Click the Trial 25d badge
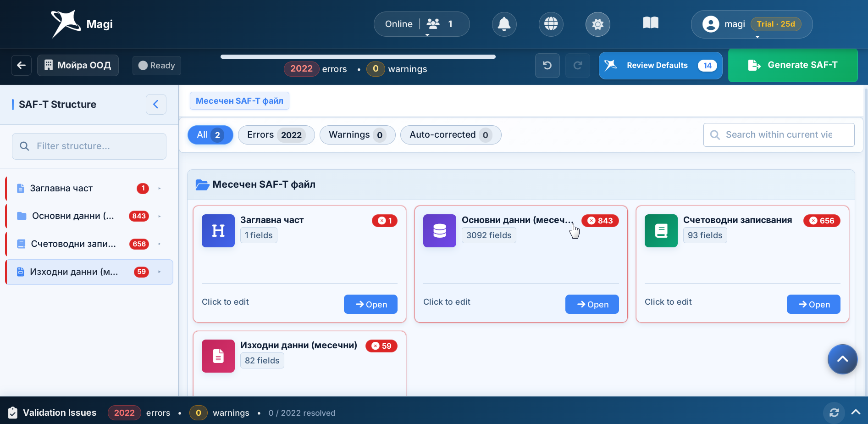This screenshot has width=868, height=424. click(x=776, y=24)
